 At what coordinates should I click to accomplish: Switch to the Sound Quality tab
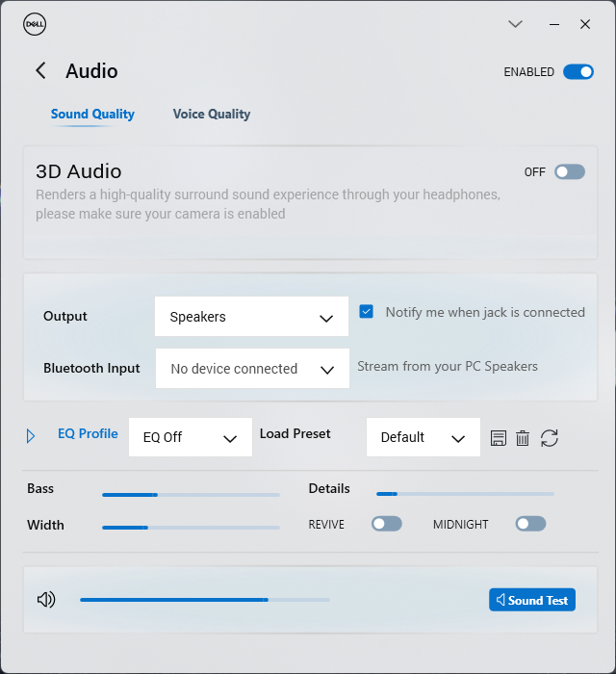(92, 114)
